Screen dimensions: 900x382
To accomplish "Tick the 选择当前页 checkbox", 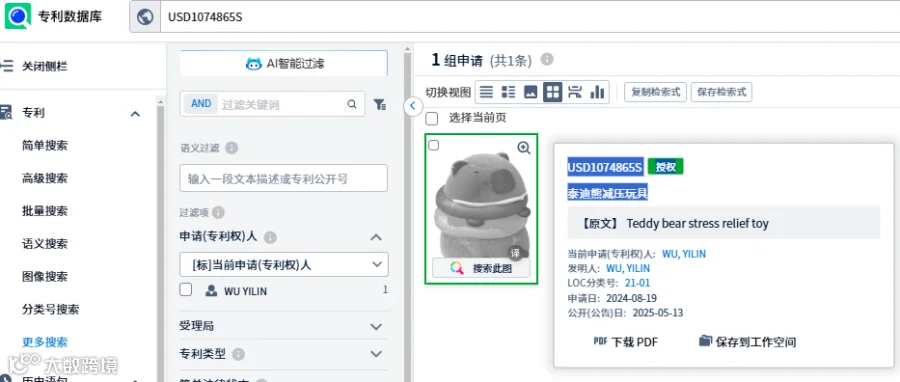I will 432,119.
